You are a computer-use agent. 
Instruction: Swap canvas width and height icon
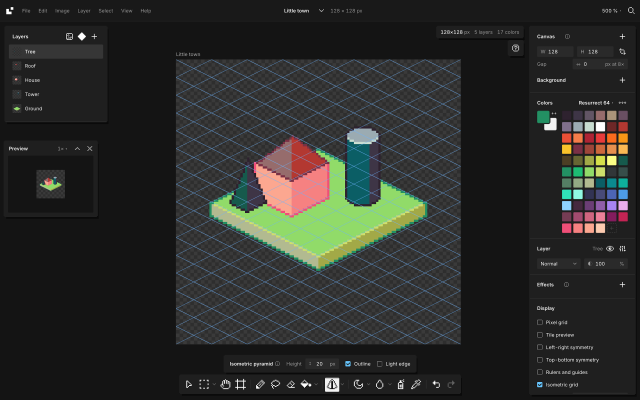point(622,52)
